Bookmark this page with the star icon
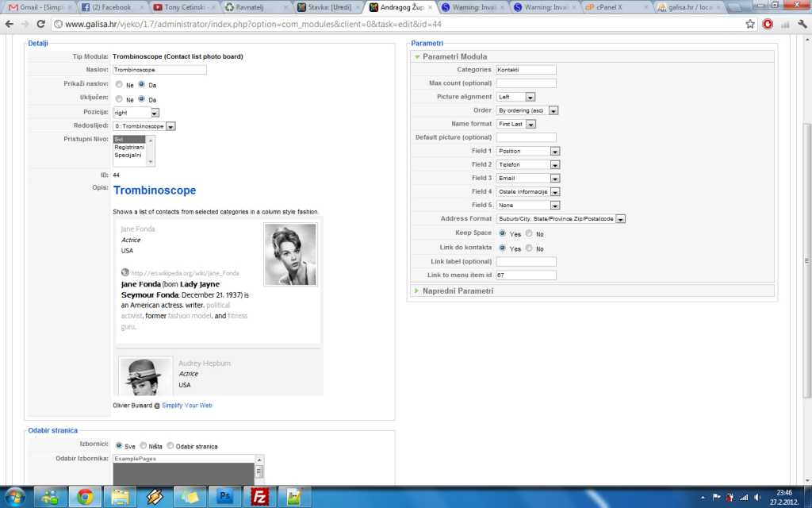The width and height of the screenshot is (812, 508). [x=750, y=24]
